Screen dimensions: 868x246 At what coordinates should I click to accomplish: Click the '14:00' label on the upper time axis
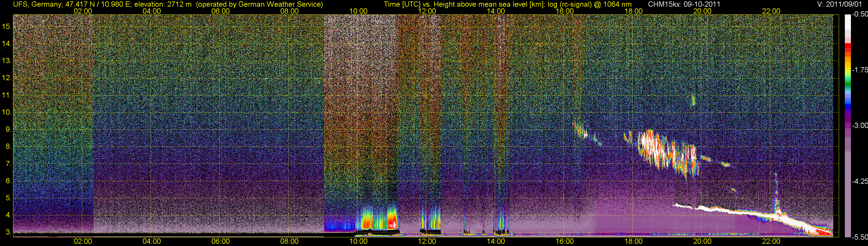click(496, 11)
